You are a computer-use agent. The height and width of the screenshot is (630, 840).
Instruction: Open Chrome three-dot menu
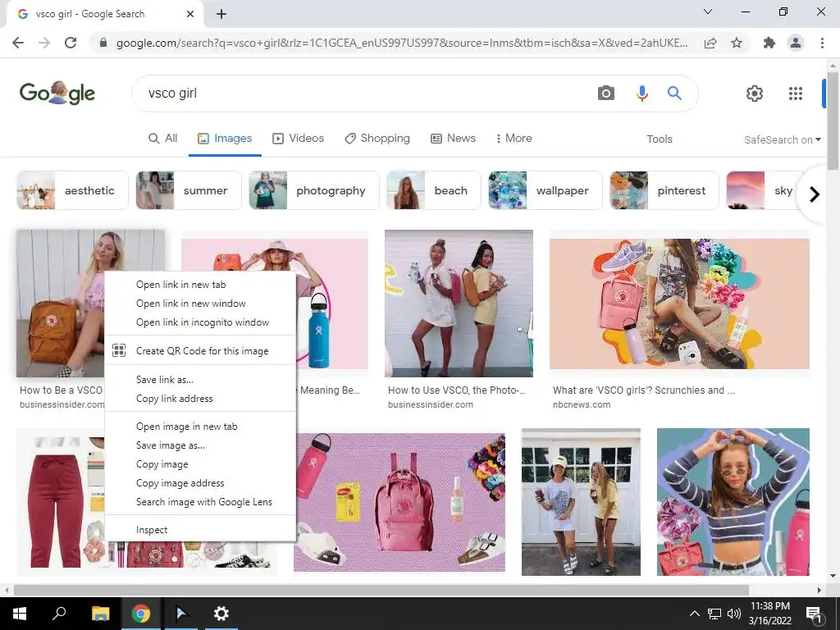(822, 43)
